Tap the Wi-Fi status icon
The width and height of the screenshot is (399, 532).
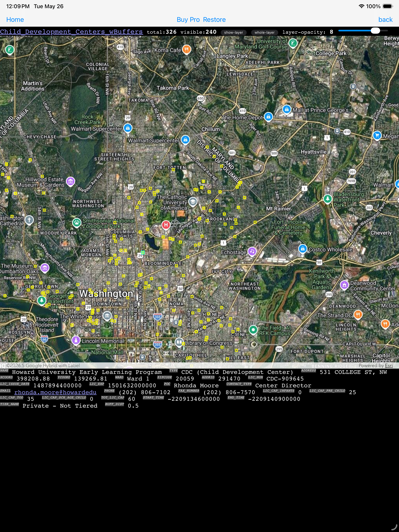click(x=361, y=6)
